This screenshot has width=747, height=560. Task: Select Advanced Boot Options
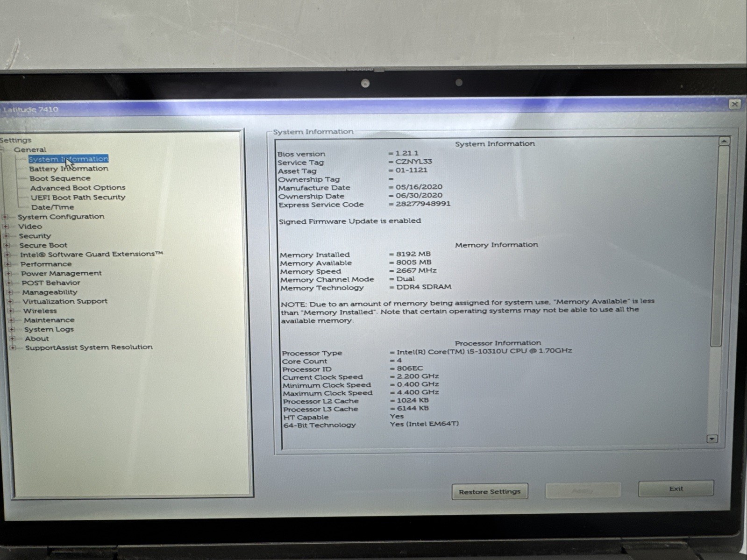coord(78,188)
